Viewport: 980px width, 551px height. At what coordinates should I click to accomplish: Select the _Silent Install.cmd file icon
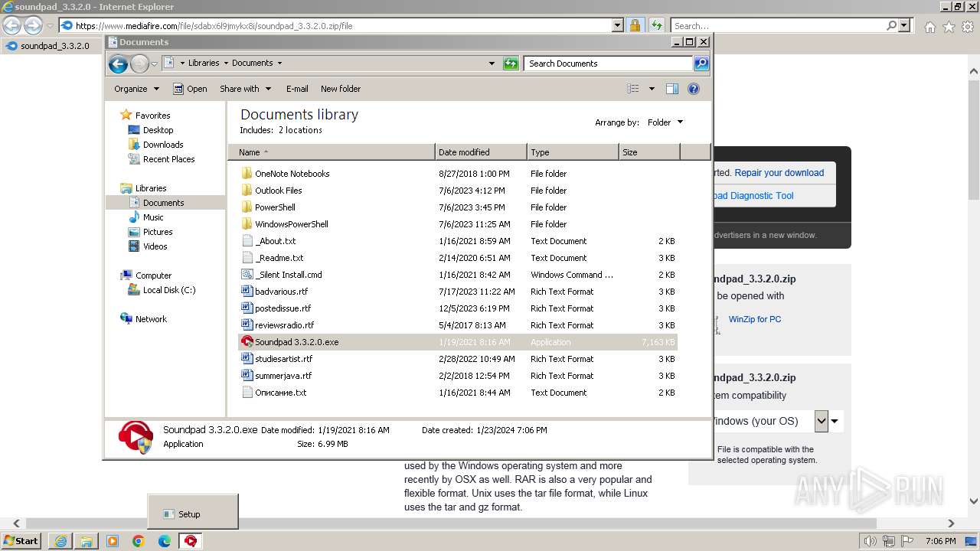247,275
